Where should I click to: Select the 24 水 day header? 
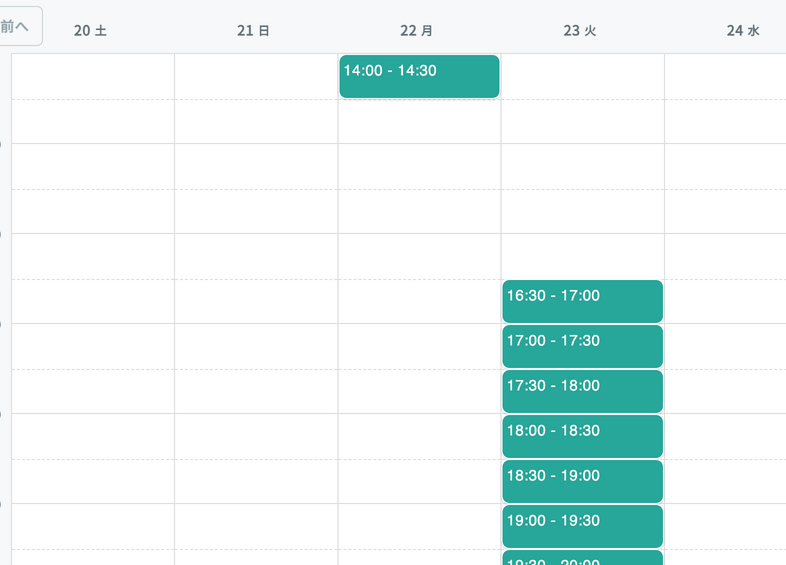(x=743, y=31)
